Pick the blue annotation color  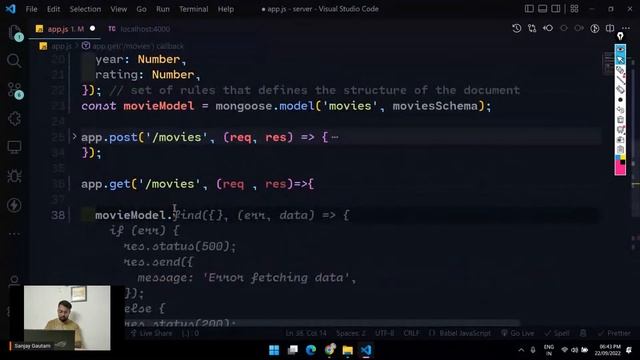click(618, 157)
